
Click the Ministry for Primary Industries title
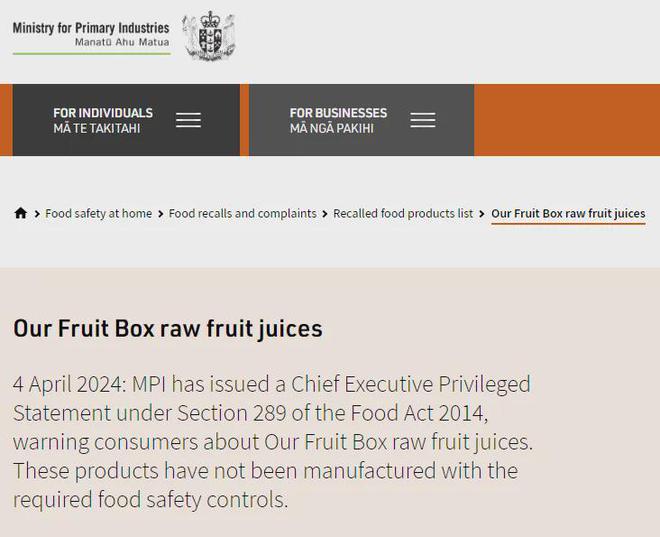pos(91,28)
